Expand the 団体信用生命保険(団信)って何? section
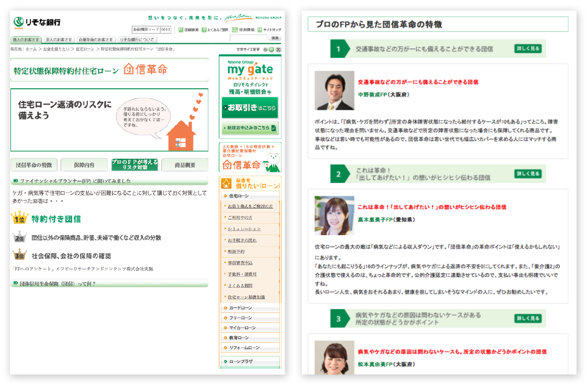588x385 pixels. click(x=109, y=284)
